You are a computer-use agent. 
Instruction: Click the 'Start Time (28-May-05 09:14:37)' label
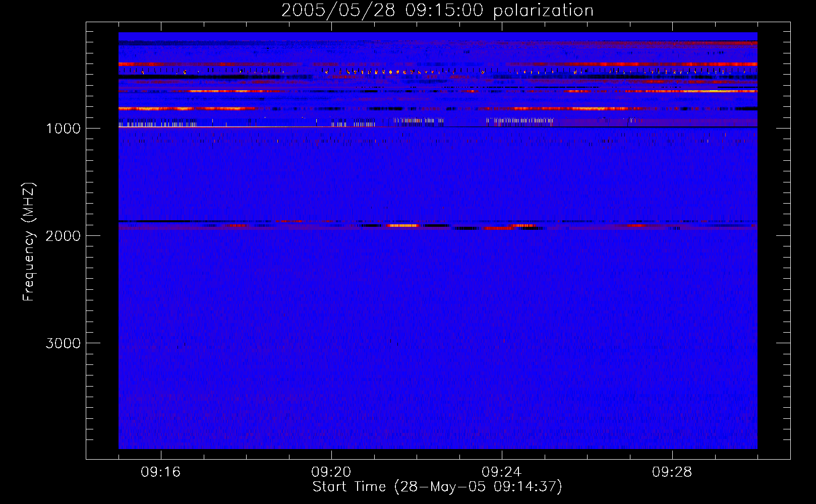point(437,487)
